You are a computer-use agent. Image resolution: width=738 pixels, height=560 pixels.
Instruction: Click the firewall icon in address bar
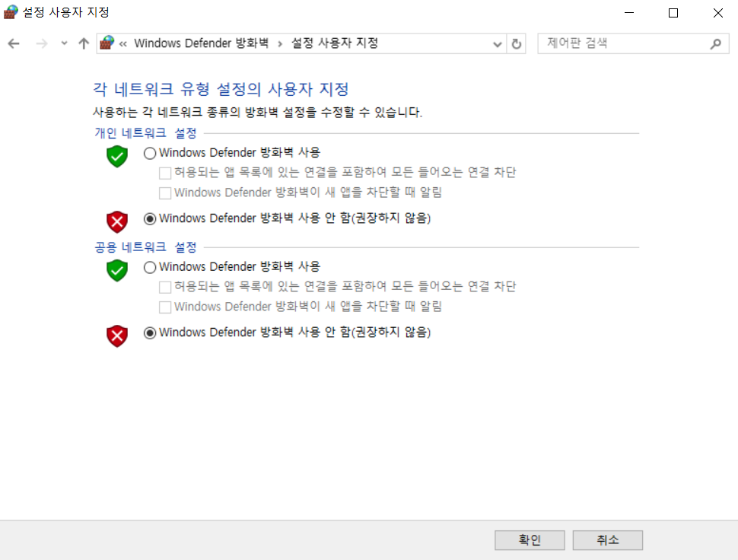[107, 43]
